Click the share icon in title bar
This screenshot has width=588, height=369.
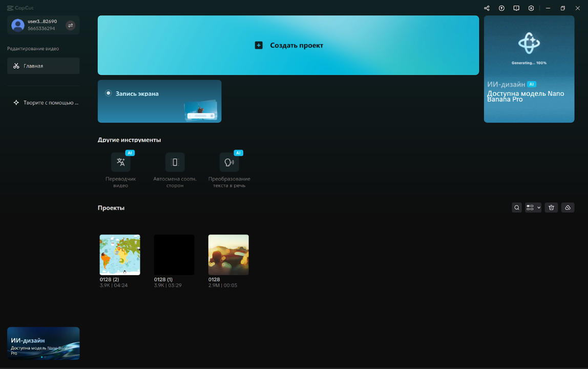[487, 8]
